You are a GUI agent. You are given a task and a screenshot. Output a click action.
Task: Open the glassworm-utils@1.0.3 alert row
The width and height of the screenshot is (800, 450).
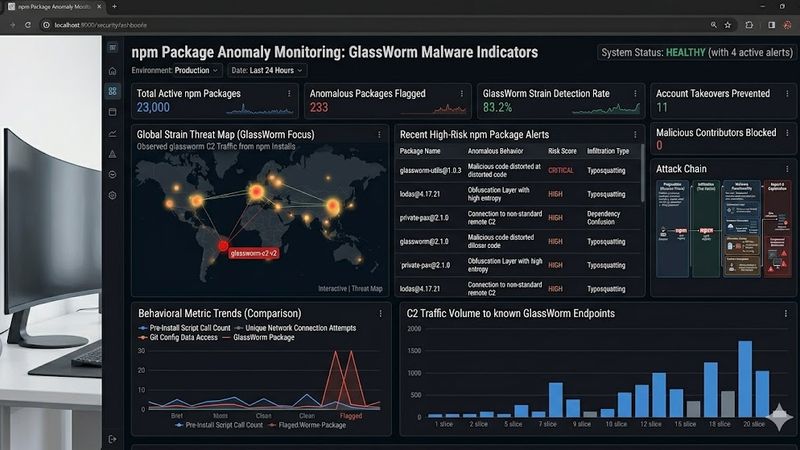point(517,170)
